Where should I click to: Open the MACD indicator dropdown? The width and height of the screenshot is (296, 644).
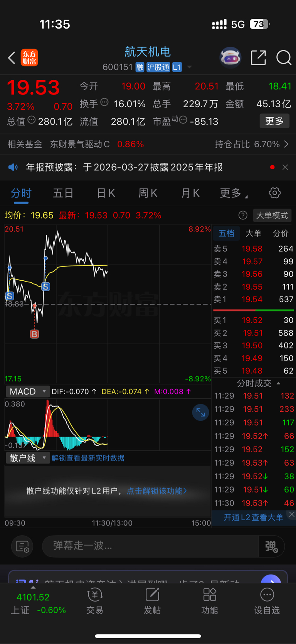[x=28, y=391]
